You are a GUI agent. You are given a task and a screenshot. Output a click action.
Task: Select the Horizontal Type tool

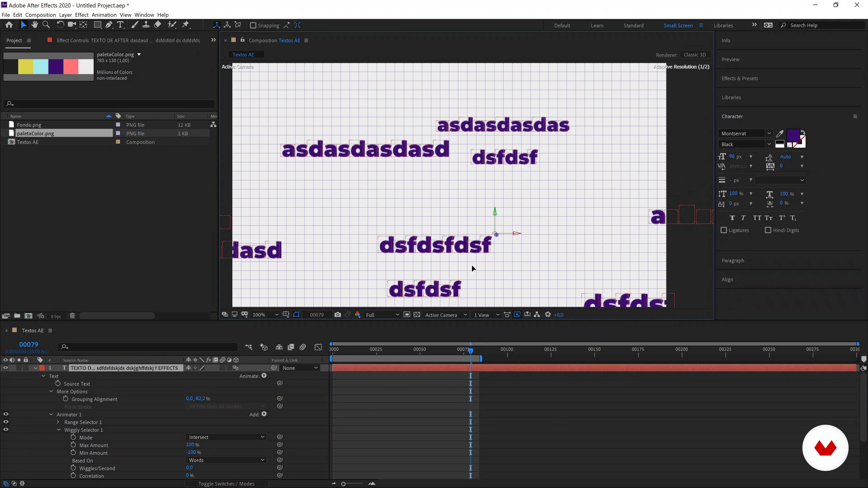tap(120, 25)
